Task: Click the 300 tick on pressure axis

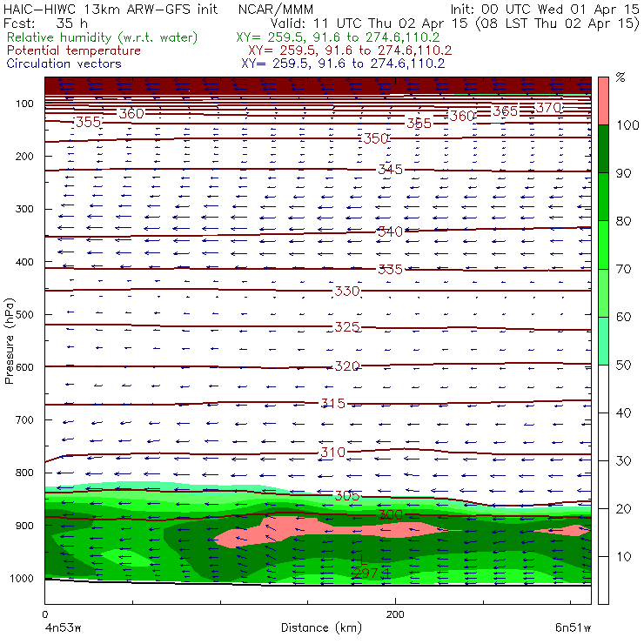Action: [x=24, y=209]
